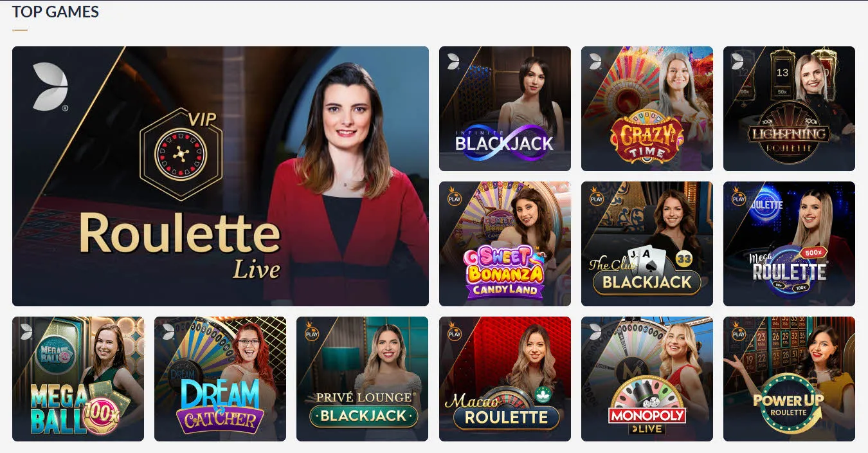Screen dimensions: 868x453
Task: Click Pragmatic Play badge on Macao Roulette tile
Action: tap(455, 331)
